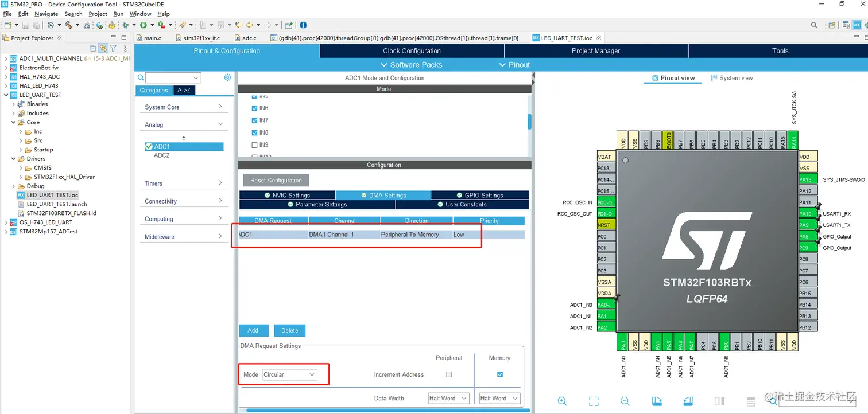The height and width of the screenshot is (414, 868).
Task: Click the yellow Back navigation arrow icon
Action: [x=249, y=25]
